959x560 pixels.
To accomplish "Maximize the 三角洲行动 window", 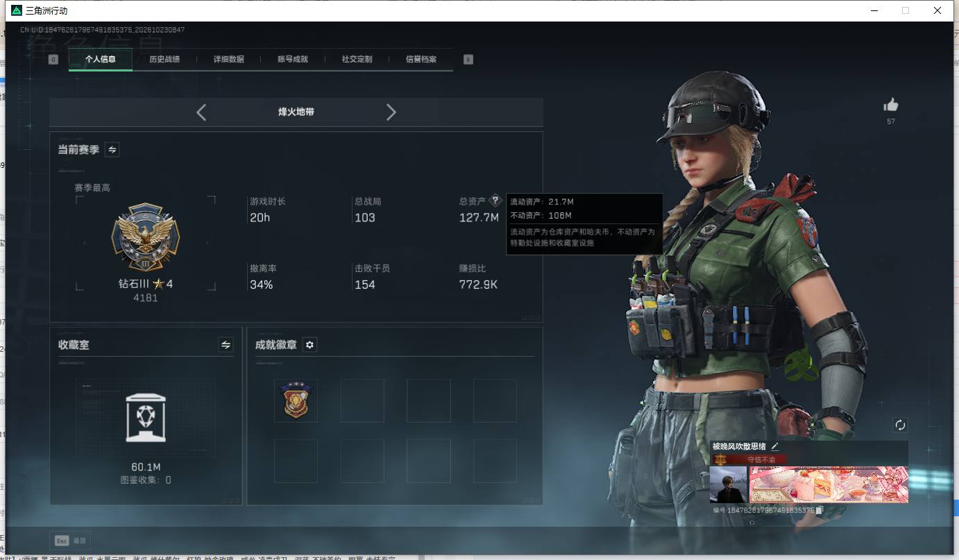I will coord(906,10).
